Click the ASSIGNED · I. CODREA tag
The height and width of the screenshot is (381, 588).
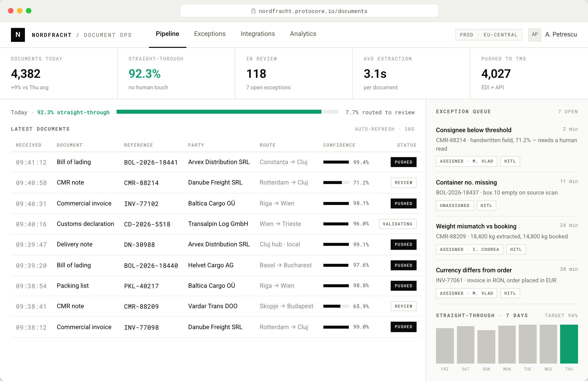tap(469, 249)
